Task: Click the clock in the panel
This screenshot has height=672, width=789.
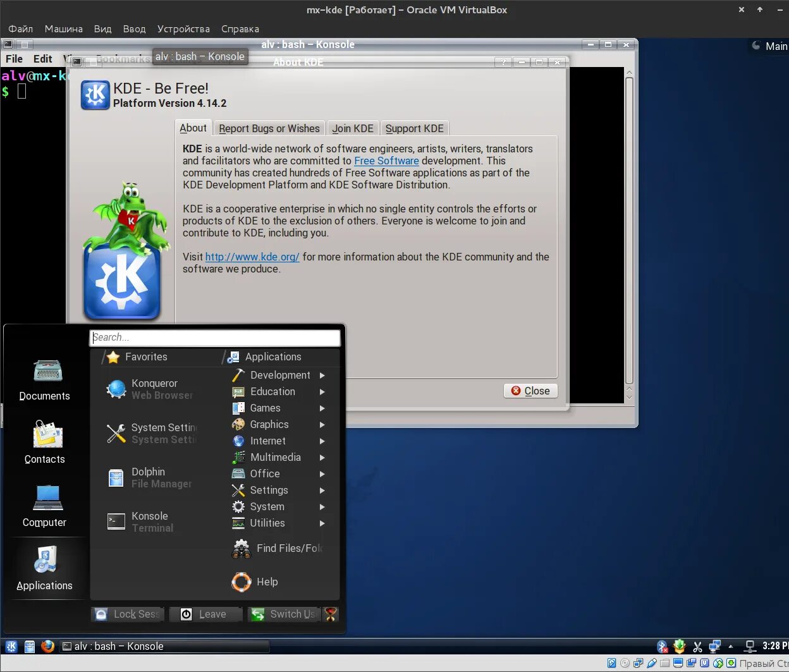Action: (775, 646)
